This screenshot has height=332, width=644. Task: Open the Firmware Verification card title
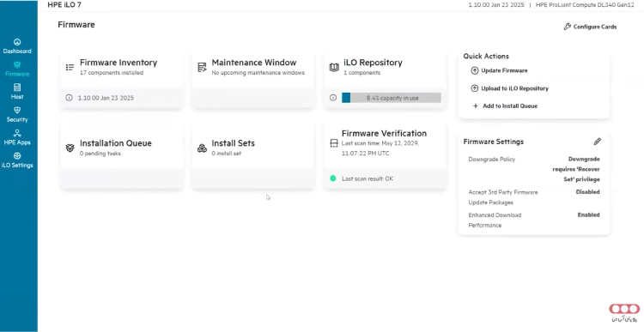pyautogui.click(x=384, y=133)
